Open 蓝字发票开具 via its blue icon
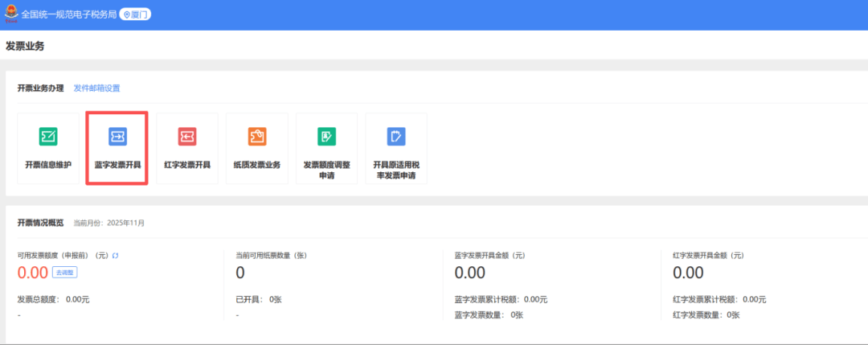The image size is (868, 345). point(117,137)
